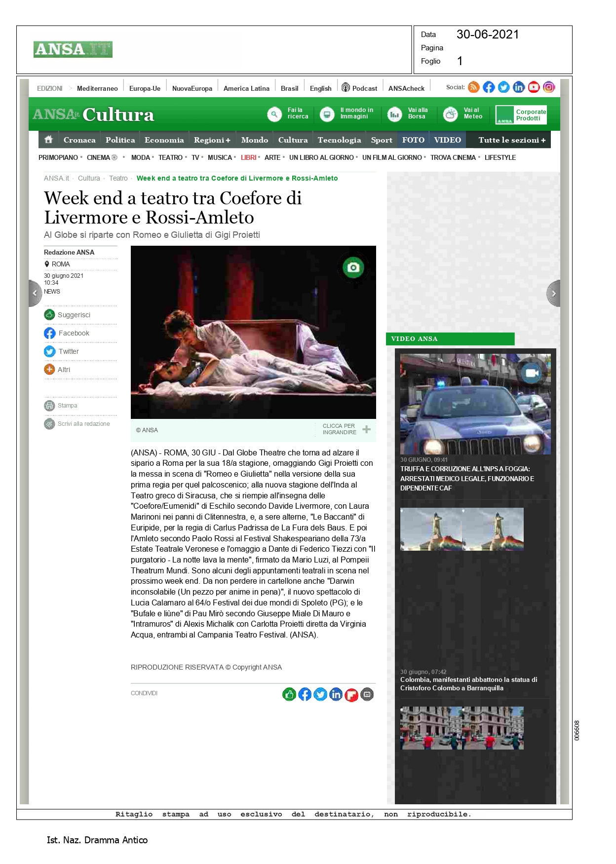
Task: Share on Twitter from bottom share bar
Action: (x=320, y=695)
